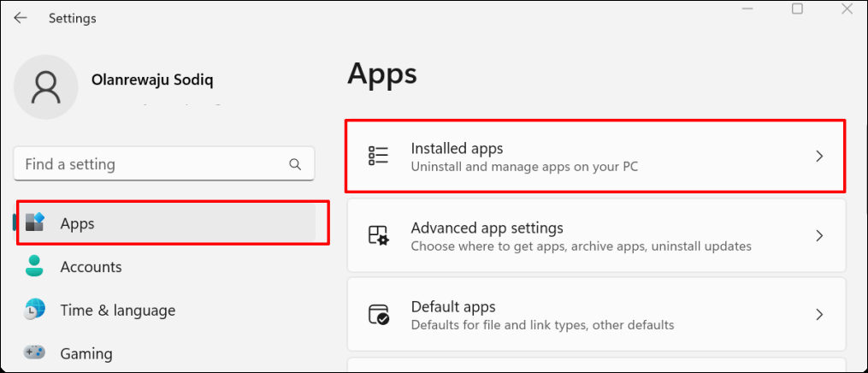Click the search magnifier icon

(295, 164)
